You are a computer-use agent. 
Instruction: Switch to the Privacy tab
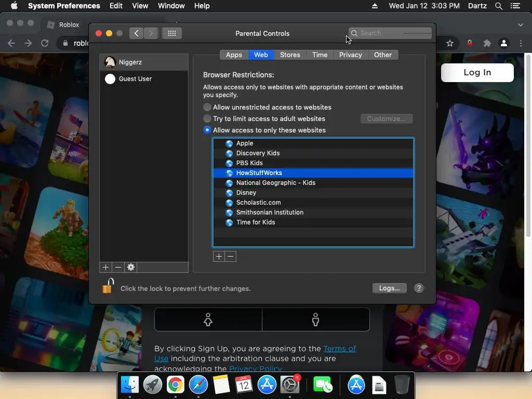click(351, 55)
